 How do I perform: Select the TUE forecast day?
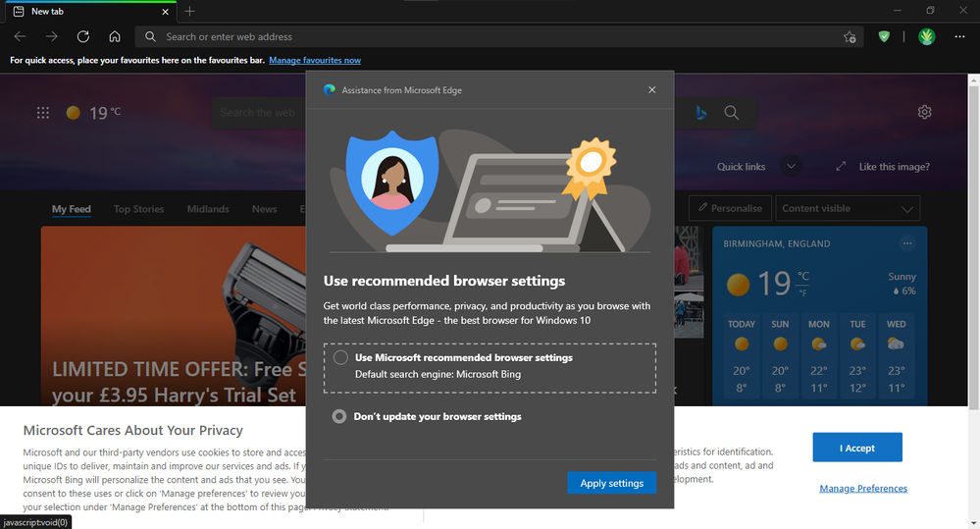[857, 356]
